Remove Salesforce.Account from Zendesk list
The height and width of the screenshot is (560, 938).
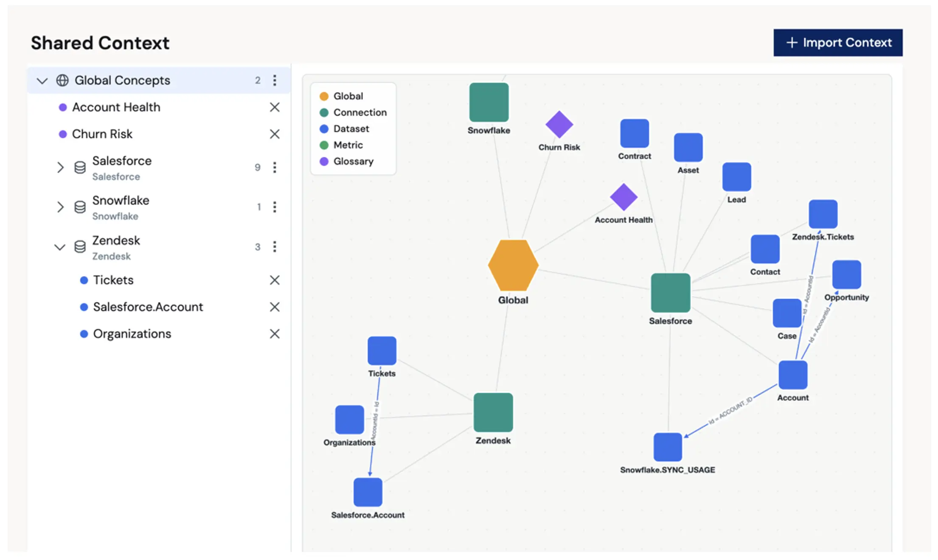click(275, 307)
